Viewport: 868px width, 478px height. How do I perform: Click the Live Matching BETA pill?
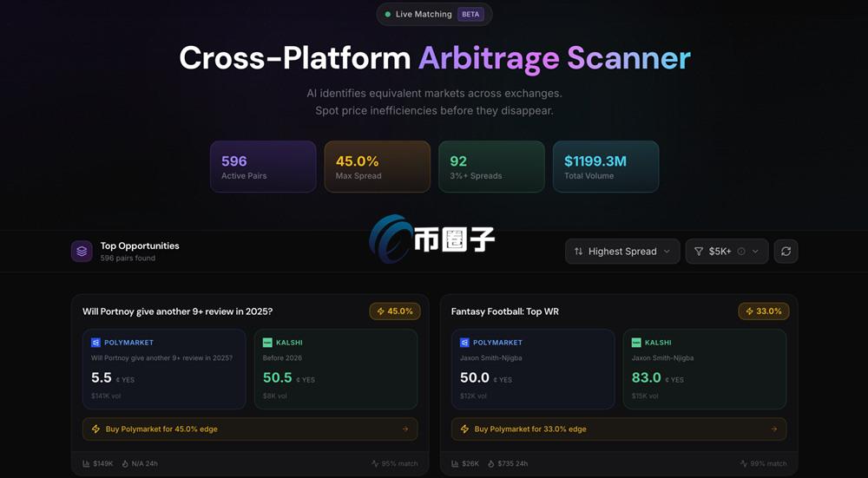[x=435, y=14]
